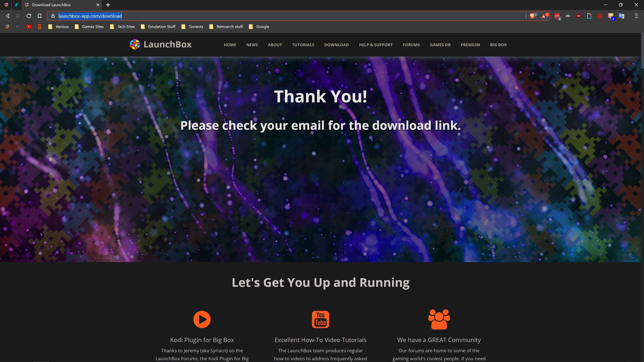Open the red hexagon CW extension icon
Image resolution: width=644 pixels, height=362 pixels.
(x=600, y=16)
